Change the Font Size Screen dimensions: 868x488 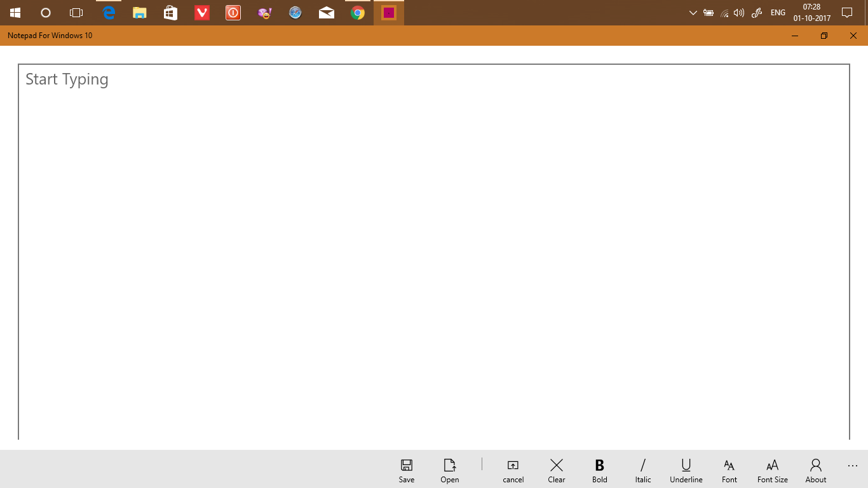tap(772, 470)
